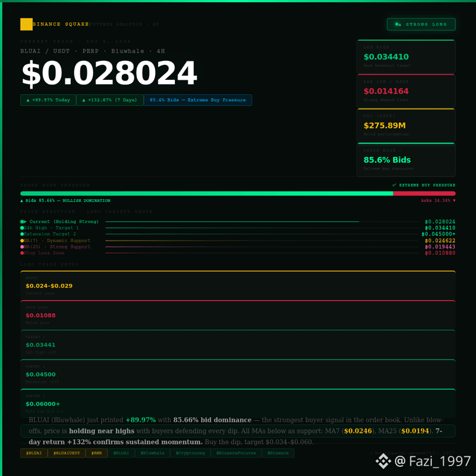The width and height of the screenshot is (476, 476).
Task: Open the $BLUAIUSDT ticker tag
Action: [67, 453]
